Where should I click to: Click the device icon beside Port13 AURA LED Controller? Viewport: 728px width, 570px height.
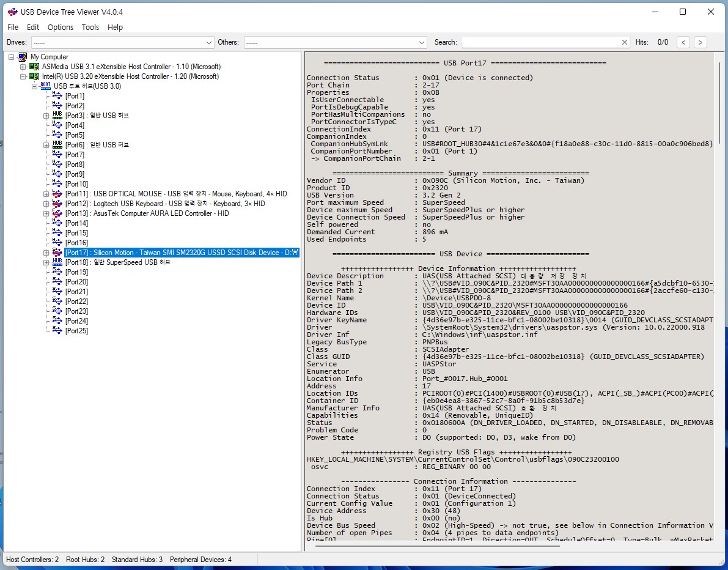pos(57,213)
